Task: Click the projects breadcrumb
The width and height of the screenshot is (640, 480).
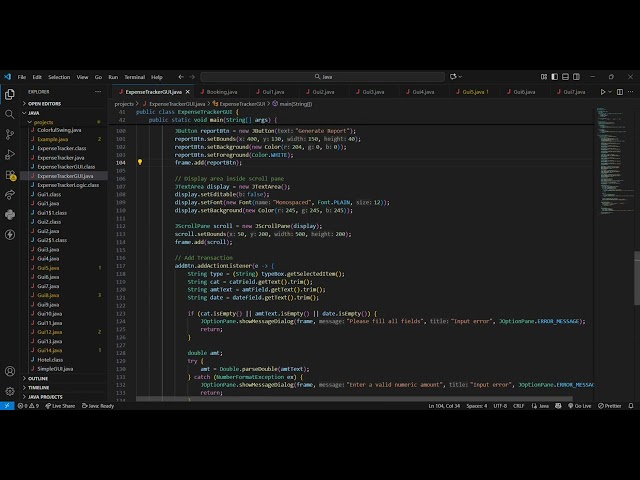Action: point(124,104)
